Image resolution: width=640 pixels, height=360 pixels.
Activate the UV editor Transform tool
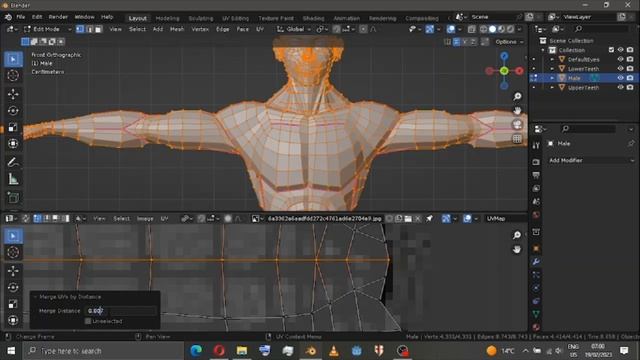click(x=13, y=320)
